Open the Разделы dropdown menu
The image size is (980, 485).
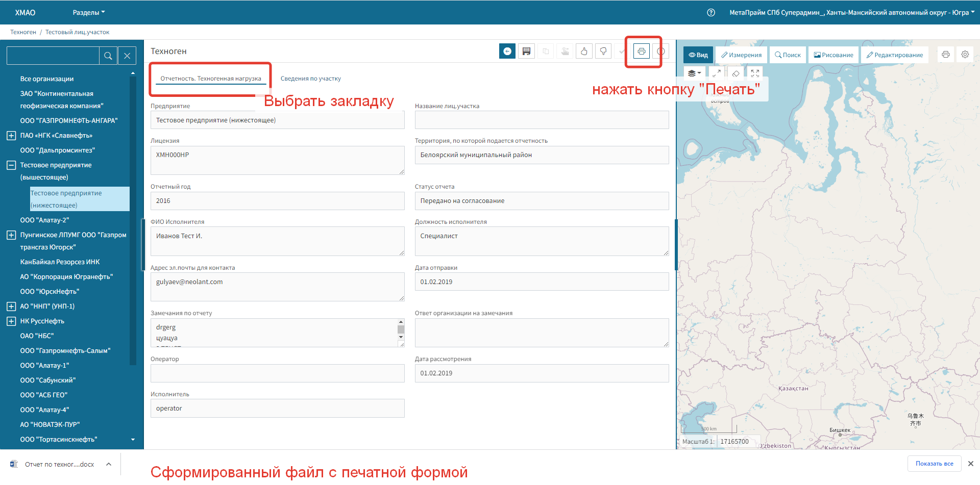pyautogui.click(x=88, y=12)
